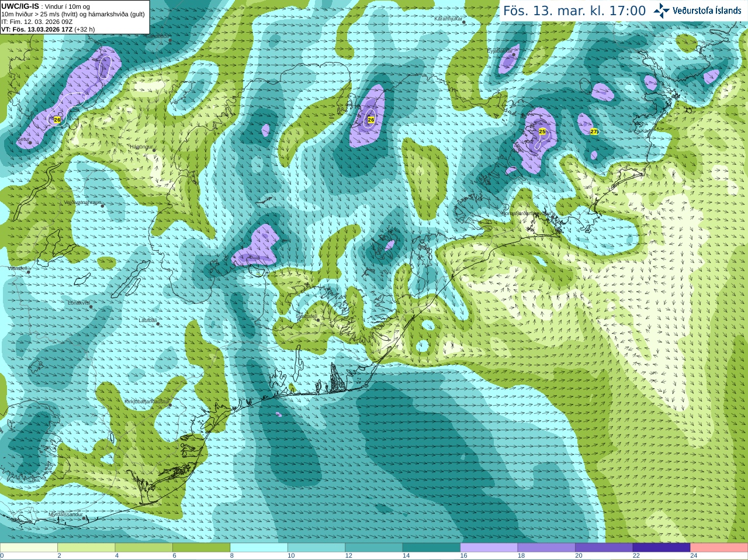The height and width of the screenshot is (560, 748).
Task: Click the 'VT: Fös. 13.03.2026 17Z (+32 h)' line
Action: (x=48, y=29)
